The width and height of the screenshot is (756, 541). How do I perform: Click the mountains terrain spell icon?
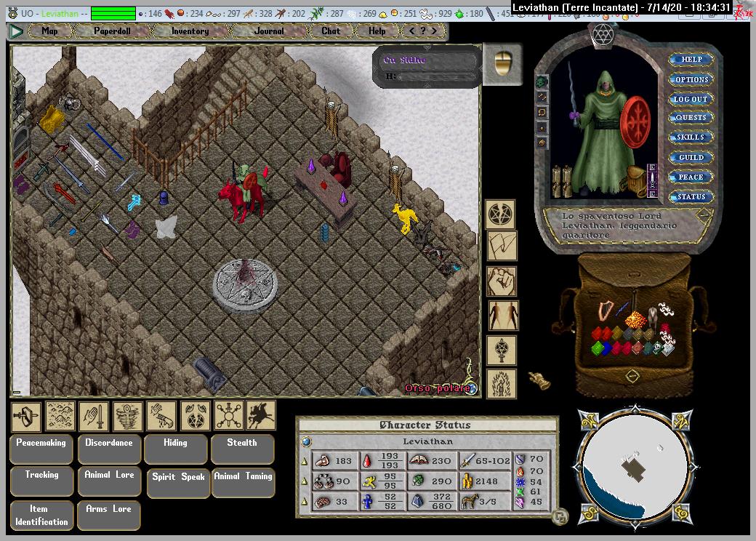(x=60, y=416)
